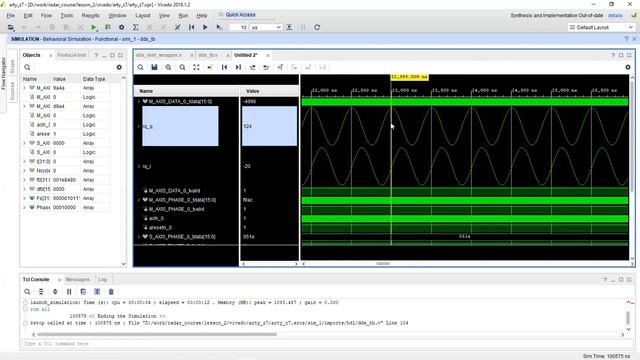Viewport: 640px width, 360px height.
Task: Open settings gear in main toolbar
Action: 121,27
